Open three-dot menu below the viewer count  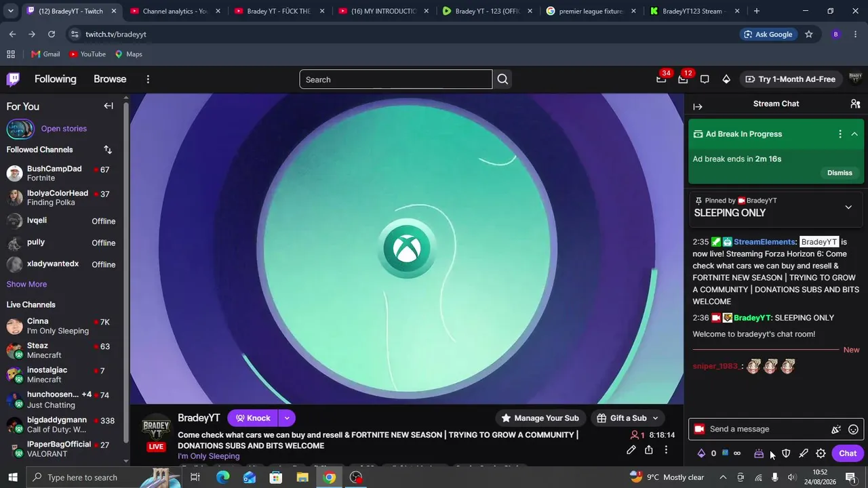[x=667, y=450]
